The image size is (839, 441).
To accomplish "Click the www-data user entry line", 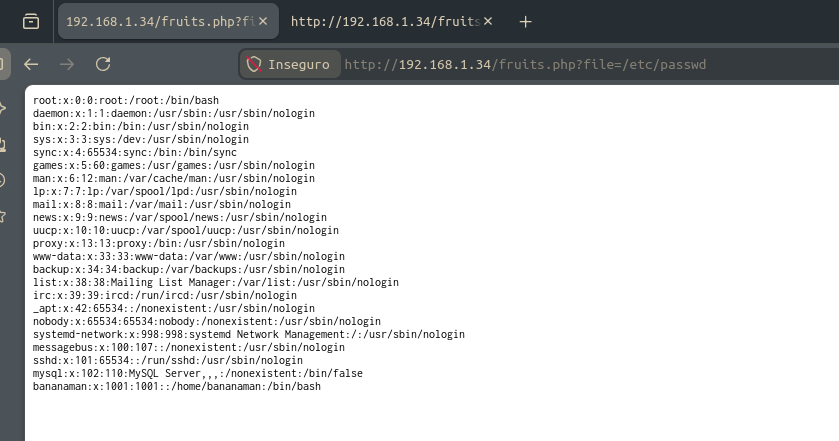I will [188, 256].
